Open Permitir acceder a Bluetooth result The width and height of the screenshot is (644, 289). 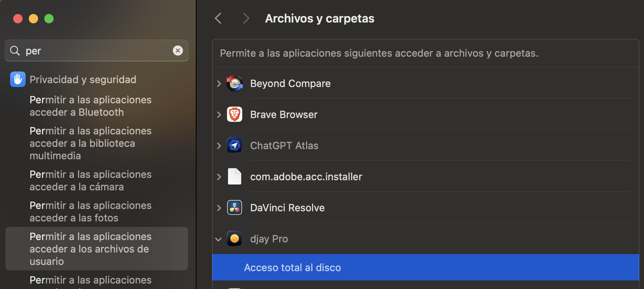(x=91, y=106)
